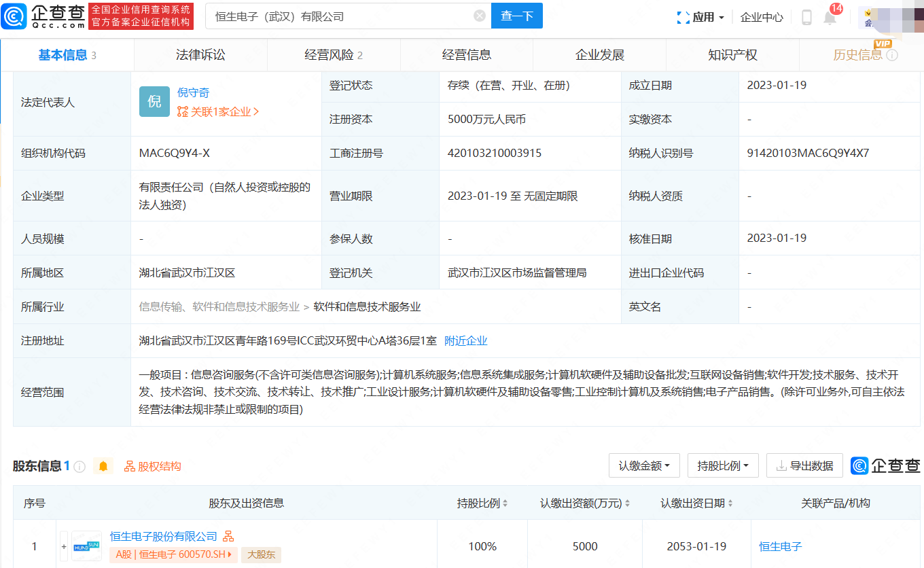Screen dimensions: 924x568
Task: Click the 股东及出资信息 column header
Action: pyautogui.click(x=247, y=503)
